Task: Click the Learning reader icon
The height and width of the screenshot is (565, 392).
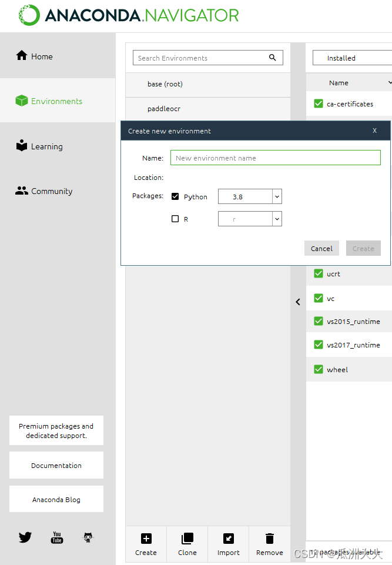Action: [x=22, y=145]
